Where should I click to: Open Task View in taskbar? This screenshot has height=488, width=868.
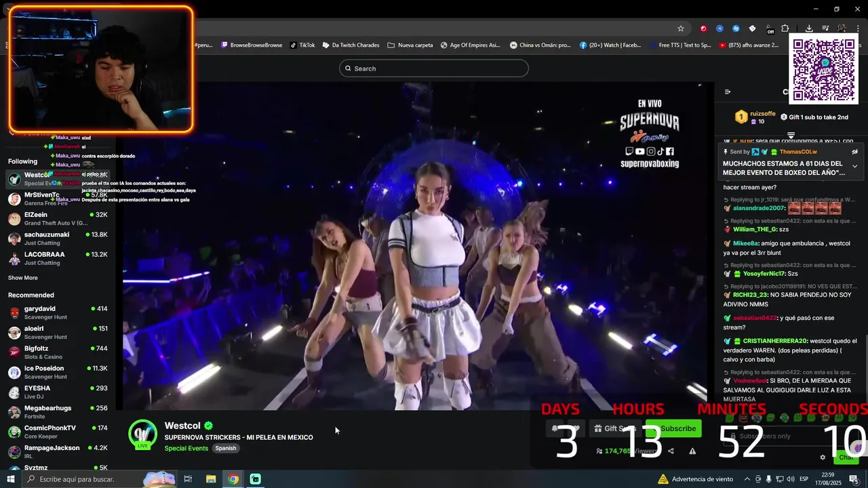click(188, 479)
